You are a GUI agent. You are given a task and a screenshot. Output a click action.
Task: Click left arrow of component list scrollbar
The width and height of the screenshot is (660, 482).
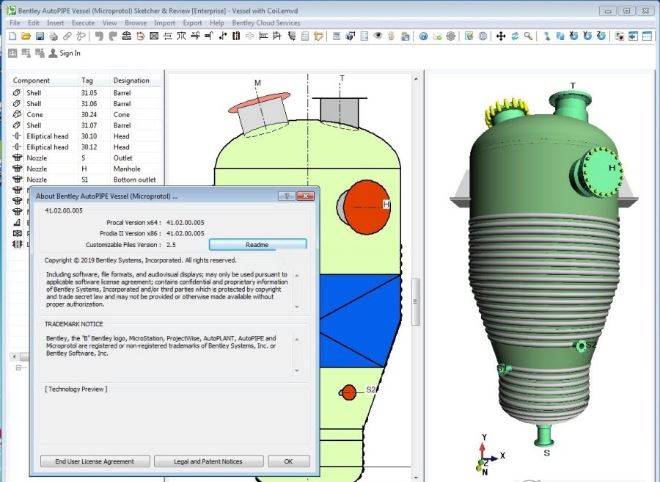[14, 357]
